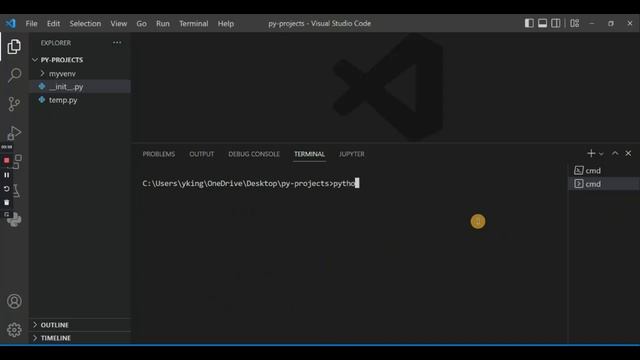Select the first cmd terminal
Viewport: 640px width, 360px height.
pos(604,171)
